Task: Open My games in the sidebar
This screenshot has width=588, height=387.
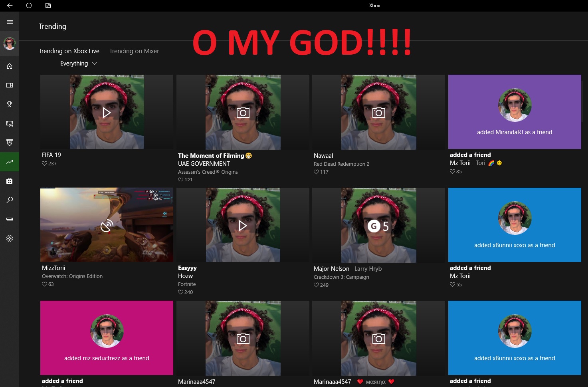Action: coord(10,85)
